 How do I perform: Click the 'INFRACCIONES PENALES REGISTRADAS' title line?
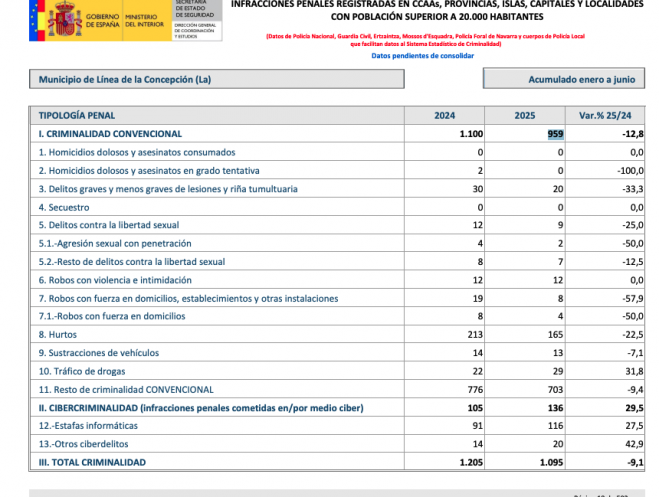click(437, 4)
